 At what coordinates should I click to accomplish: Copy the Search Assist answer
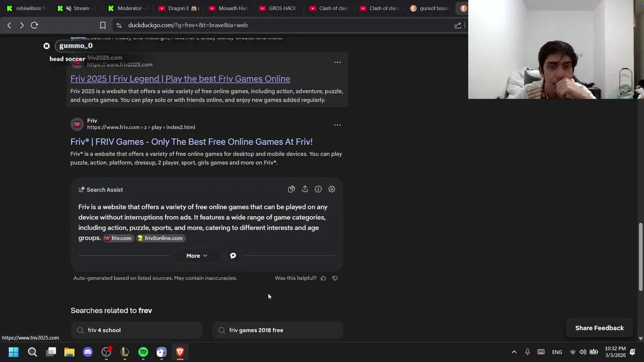point(291,189)
